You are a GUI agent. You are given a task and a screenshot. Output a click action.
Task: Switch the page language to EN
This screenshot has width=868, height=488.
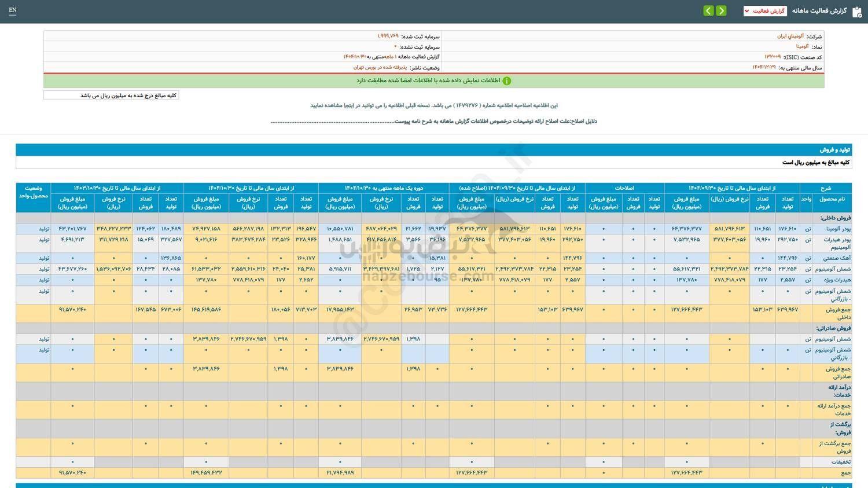[13, 10]
